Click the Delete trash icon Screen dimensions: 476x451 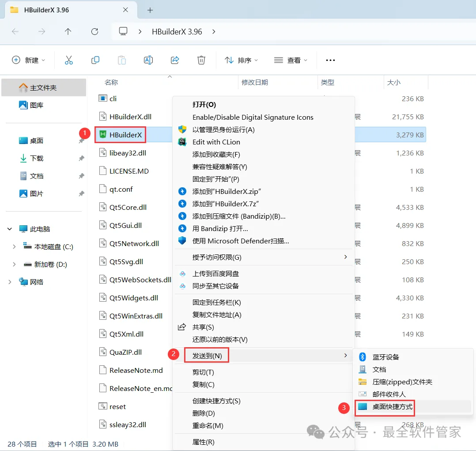(201, 60)
